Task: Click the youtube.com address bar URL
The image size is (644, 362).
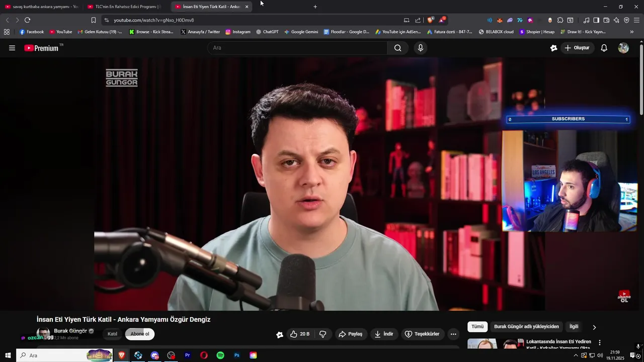Action: click(153, 20)
